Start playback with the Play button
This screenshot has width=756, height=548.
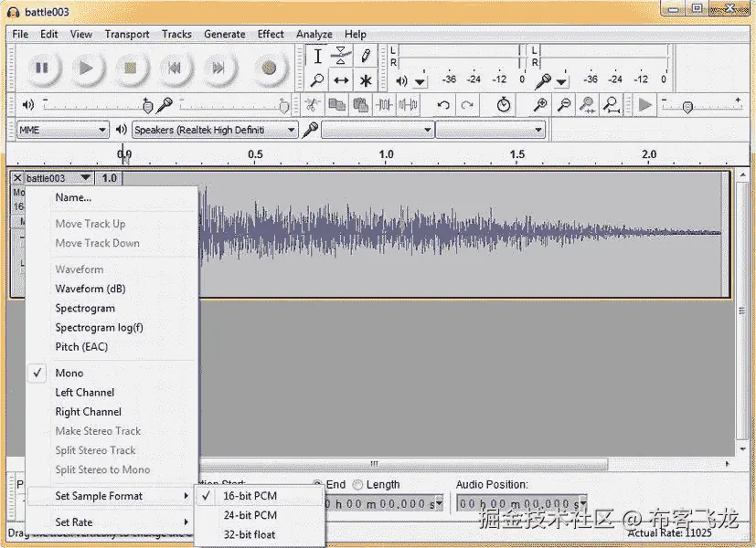[86, 68]
